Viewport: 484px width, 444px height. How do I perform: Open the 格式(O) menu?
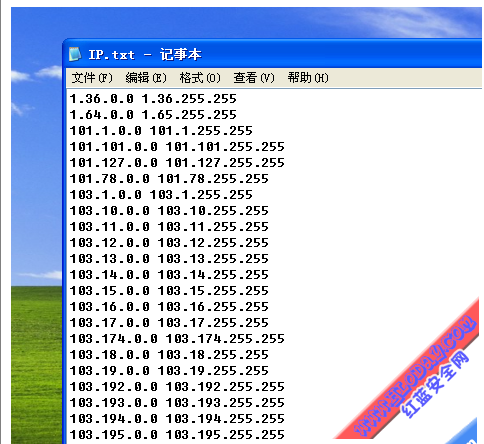click(200, 78)
